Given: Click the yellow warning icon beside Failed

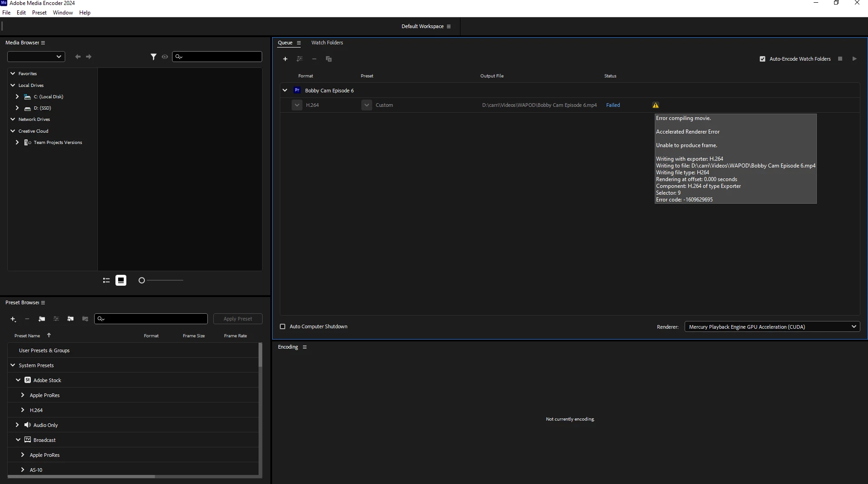Looking at the screenshot, I should 656,105.
